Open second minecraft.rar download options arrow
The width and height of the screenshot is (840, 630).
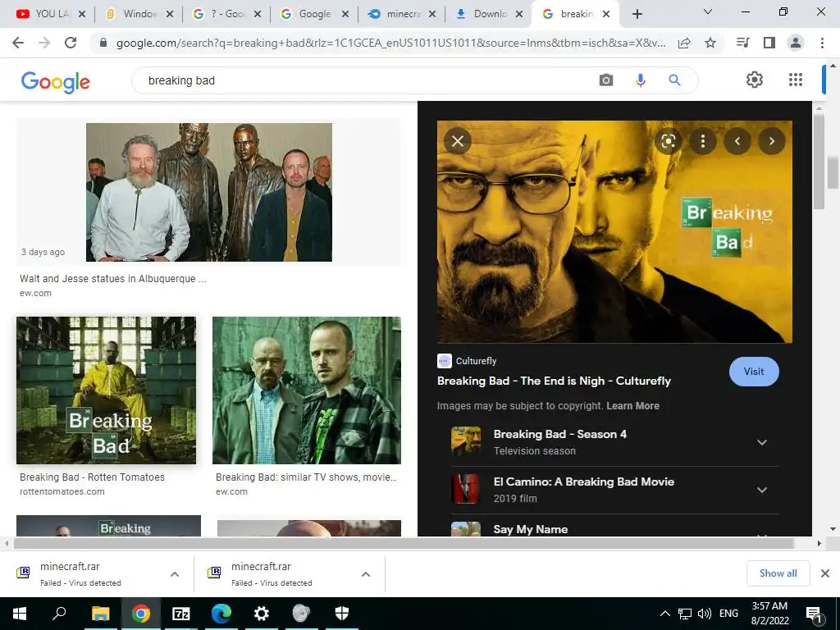(366, 574)
